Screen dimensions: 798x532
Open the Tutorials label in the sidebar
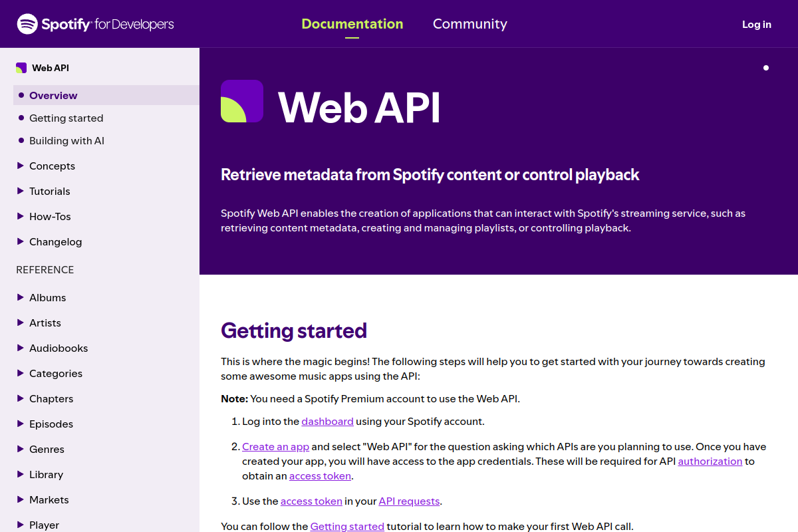(50, 191)
